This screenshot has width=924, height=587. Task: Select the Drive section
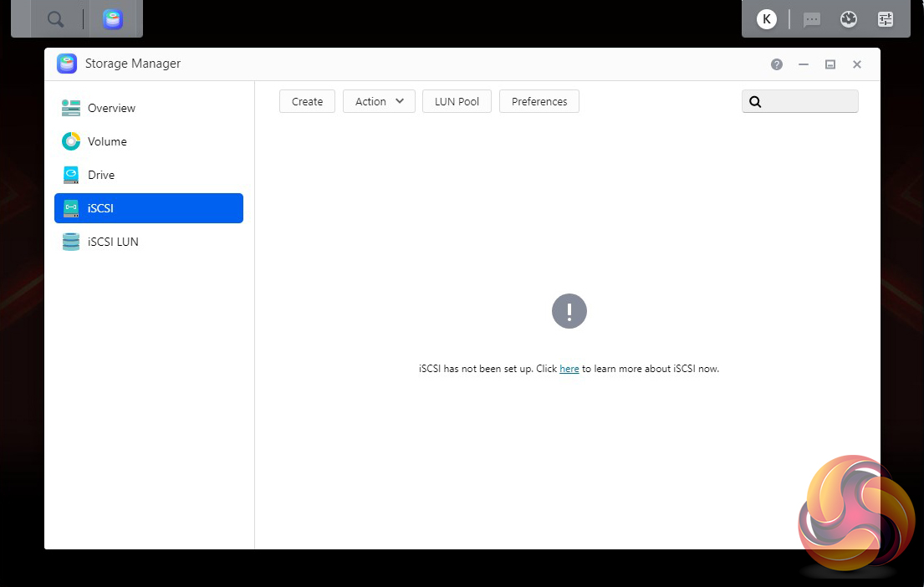pyautogui.click(x=149, y=175)
